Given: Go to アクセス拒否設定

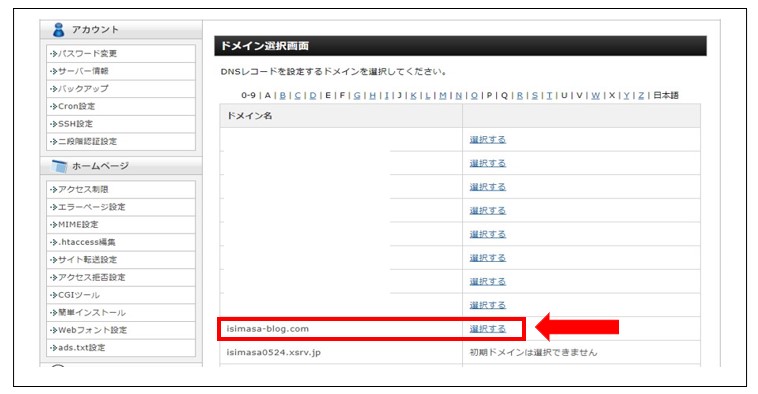Looking at the screenshot, I should coord(91,277).
